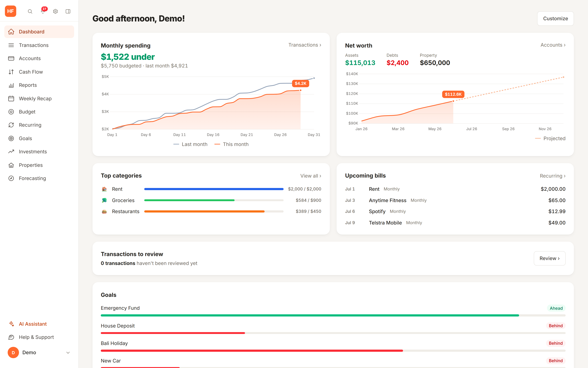This screenshot has height=368, width=588.
Task: Follow Accounts link in Net worth
Action: tap(553, 45)
